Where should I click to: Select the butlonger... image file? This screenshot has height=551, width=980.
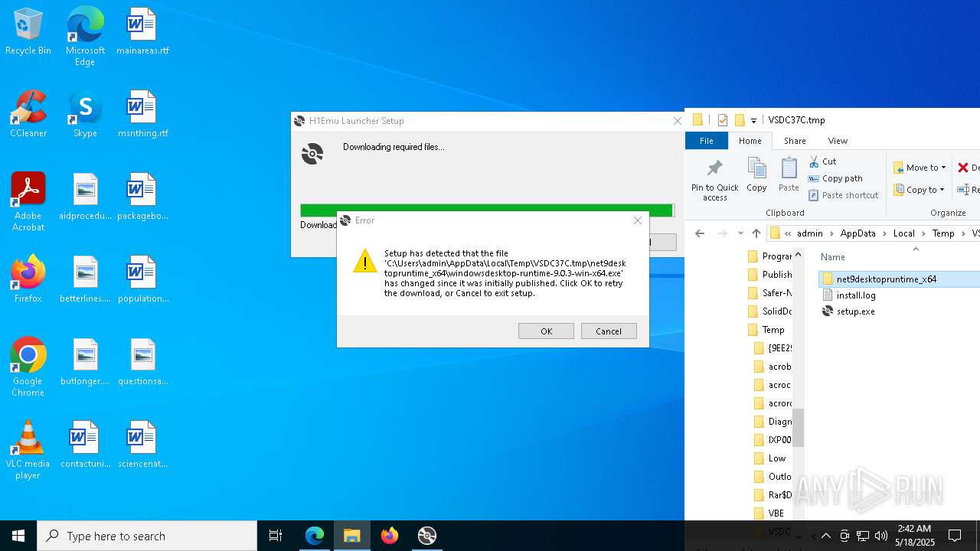[x=85, y=362]
